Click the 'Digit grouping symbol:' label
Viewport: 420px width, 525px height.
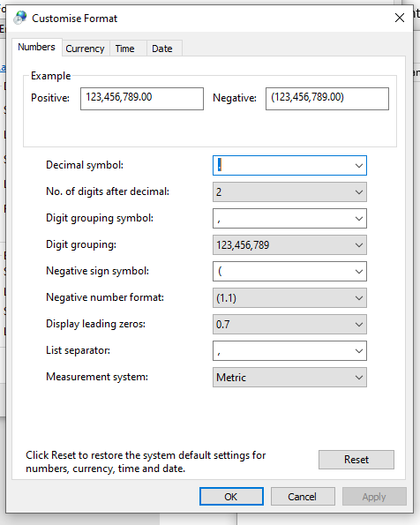tap(100, 218)
